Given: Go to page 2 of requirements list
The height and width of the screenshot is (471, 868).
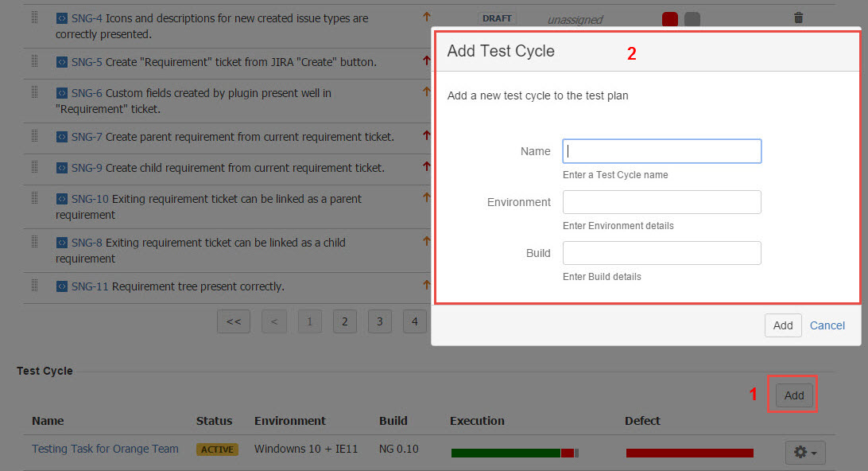Looking at the screenshot, I should click(344, 321).
